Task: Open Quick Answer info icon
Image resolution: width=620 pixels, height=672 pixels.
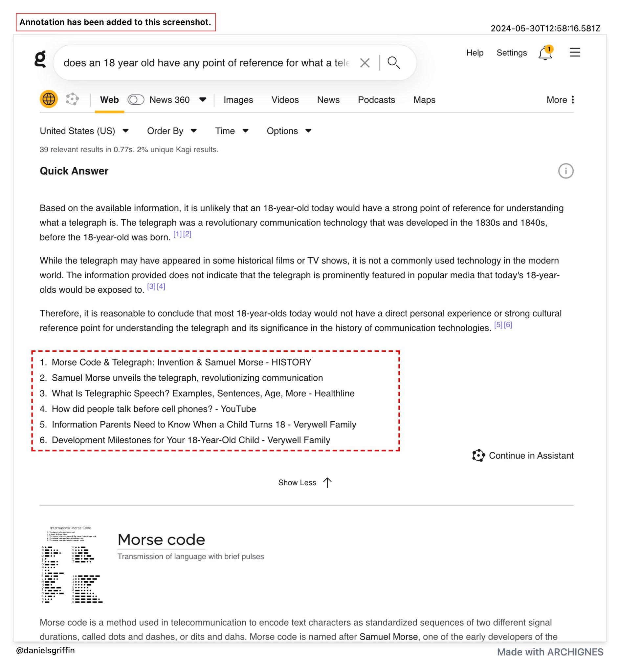Action: (x=565, y=171)
